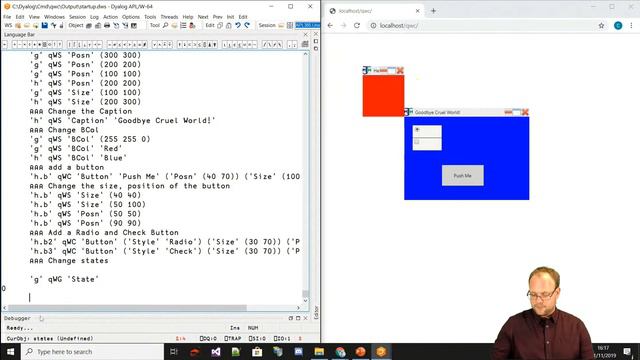The image size is (640, 360).
Task: Click the first icon right of Object
Action: coord(89,25)
